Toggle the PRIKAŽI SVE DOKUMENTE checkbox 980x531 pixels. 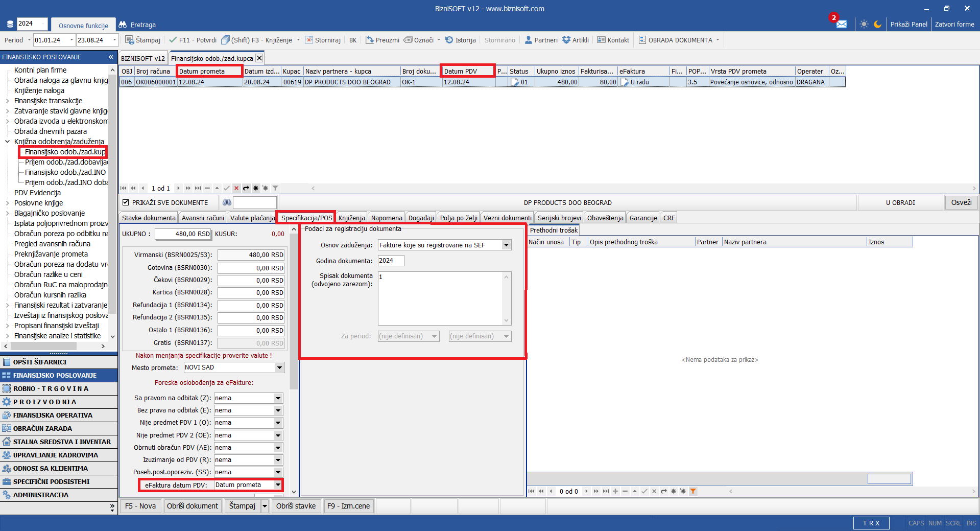pos(126,203)
